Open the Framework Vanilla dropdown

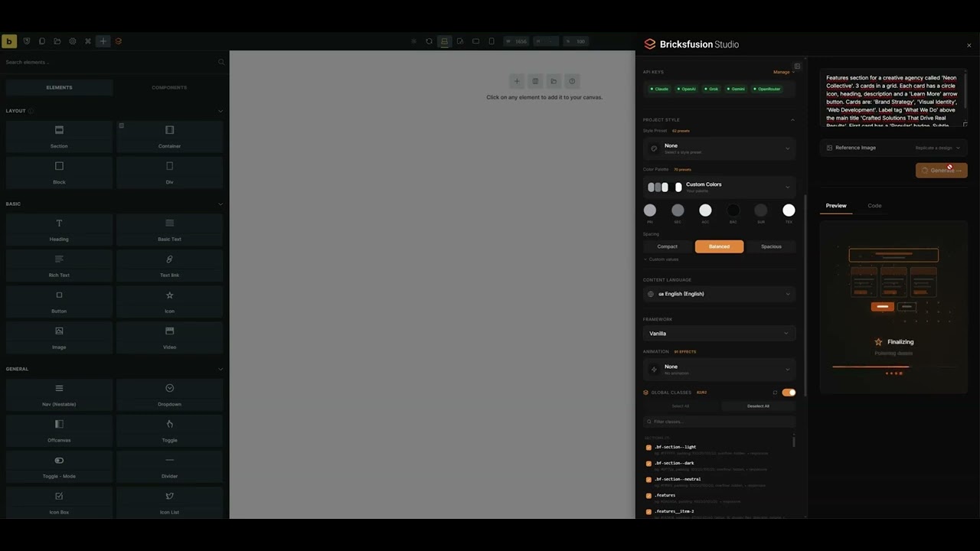click(719, 334)
